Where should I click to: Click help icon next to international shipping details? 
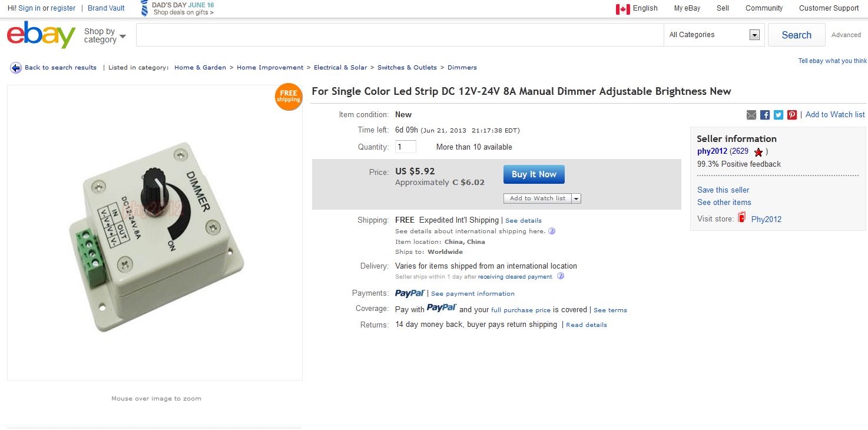click(552, 231)
